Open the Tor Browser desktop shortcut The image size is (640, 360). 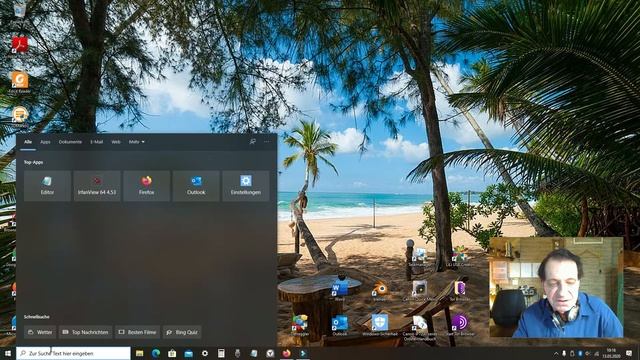point(460,291)
